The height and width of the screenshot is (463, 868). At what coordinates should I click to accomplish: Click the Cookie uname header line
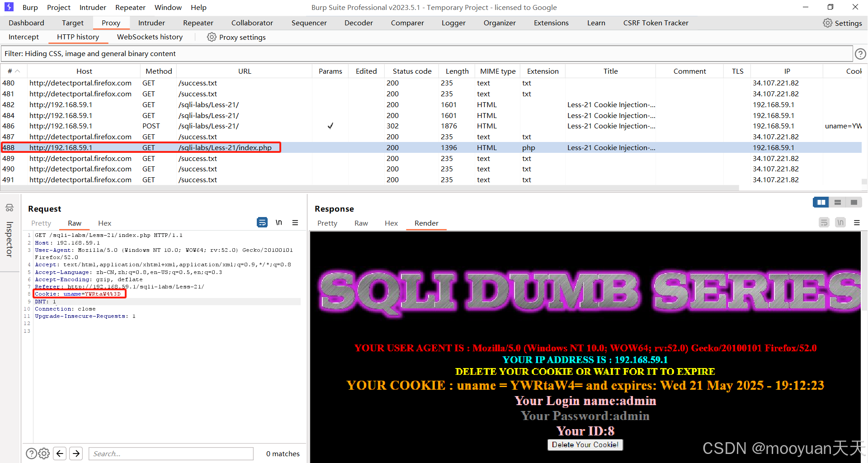pyautogui.click(x=78, y=294)
